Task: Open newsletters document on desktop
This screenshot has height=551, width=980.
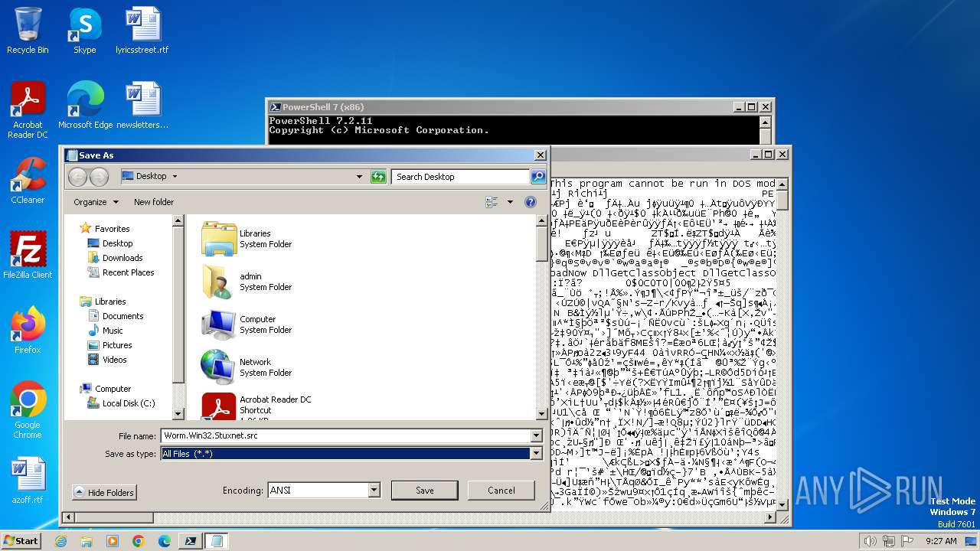Action: tap(142, 105)
